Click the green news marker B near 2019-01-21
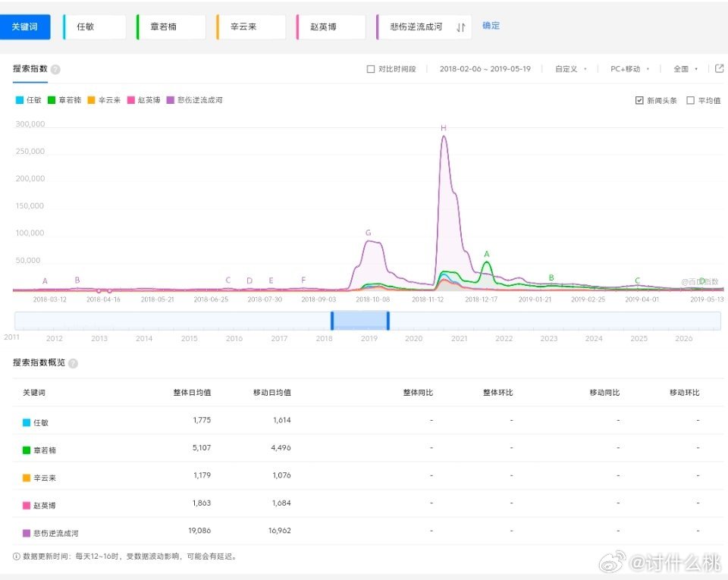 click(551, 277)
